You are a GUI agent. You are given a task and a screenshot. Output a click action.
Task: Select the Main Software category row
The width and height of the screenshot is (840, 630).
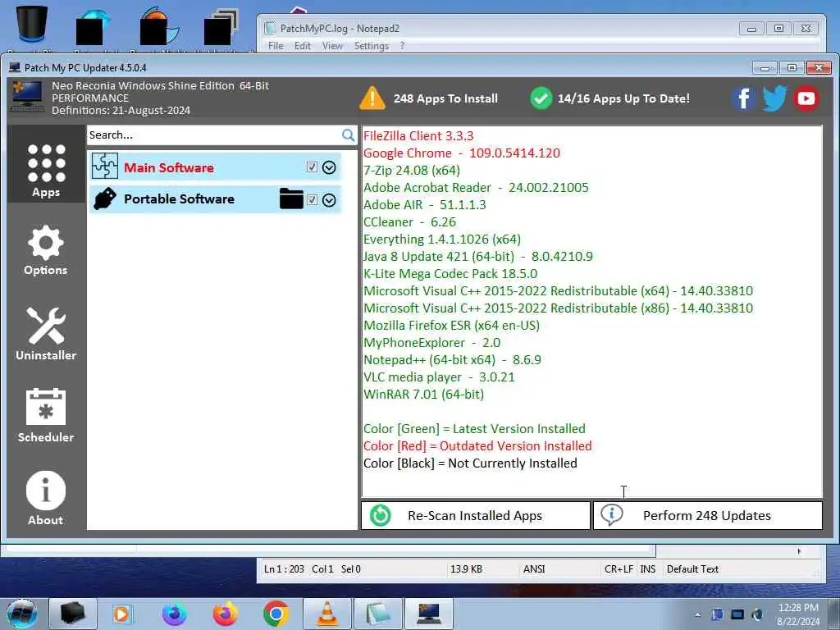click(x=215, y=167)
